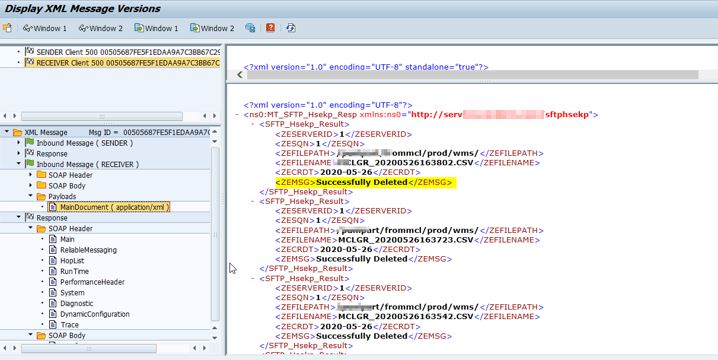Click file name MCLGR_20200526163542.CSV

tap(405, 316)
